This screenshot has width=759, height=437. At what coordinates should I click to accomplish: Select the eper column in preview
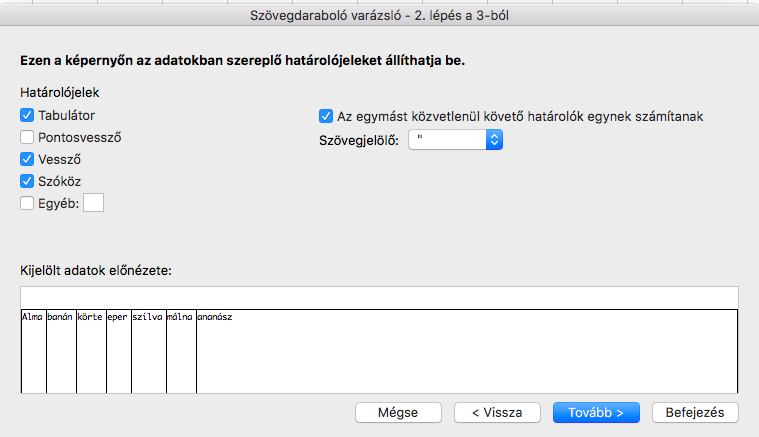pyautogui.click(x=119, y=351)
